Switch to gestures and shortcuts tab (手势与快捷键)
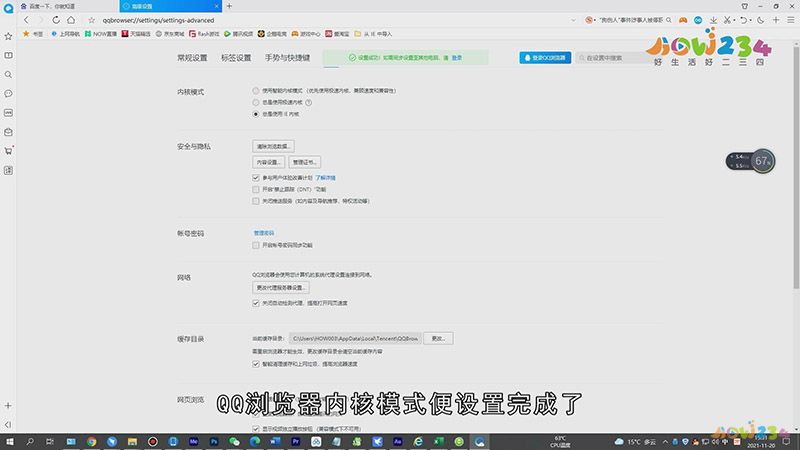800x450 pixels. pos(287,58)
